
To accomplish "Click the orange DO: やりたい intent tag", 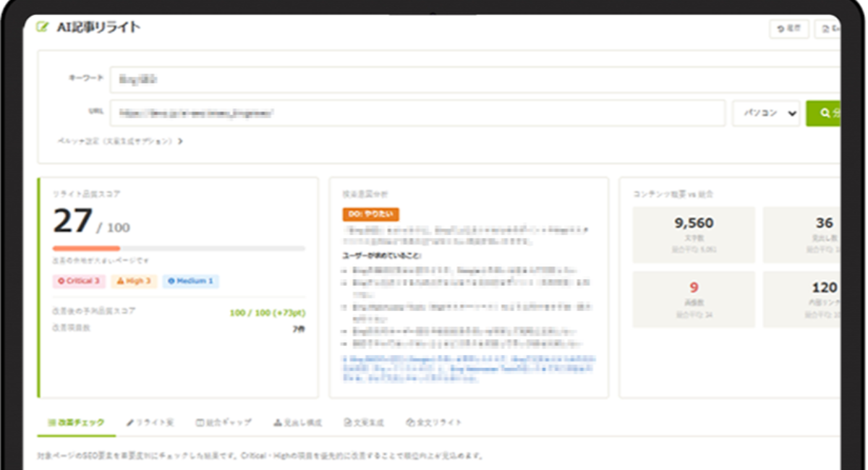I will pos(370,214).
